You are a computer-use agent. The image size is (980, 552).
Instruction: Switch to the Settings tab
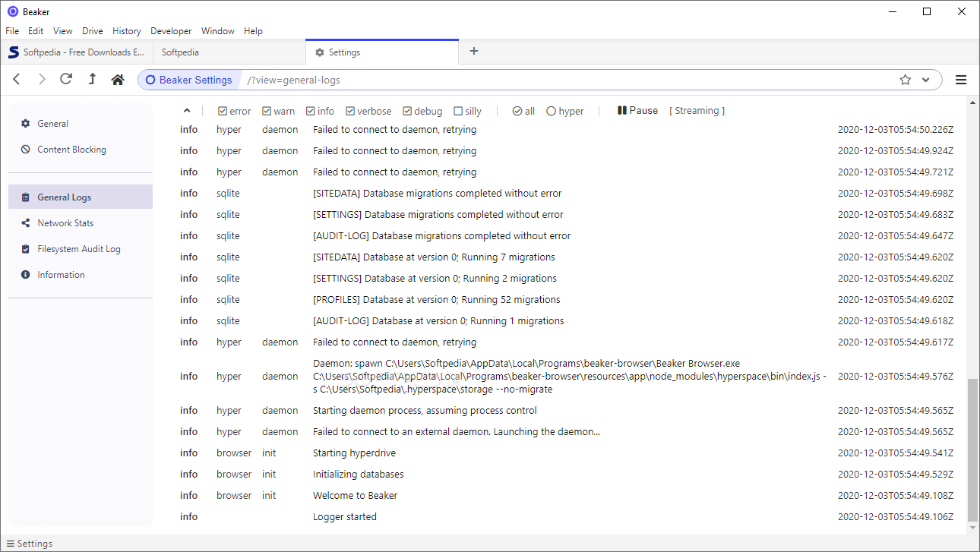point(382,52)
